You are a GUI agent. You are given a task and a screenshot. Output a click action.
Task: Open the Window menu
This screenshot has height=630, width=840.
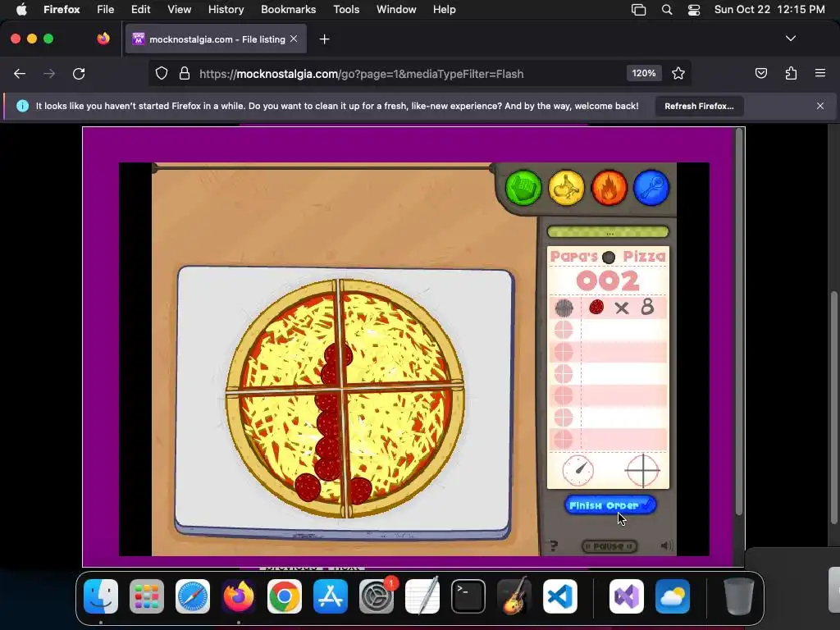[x=396, y=10]
